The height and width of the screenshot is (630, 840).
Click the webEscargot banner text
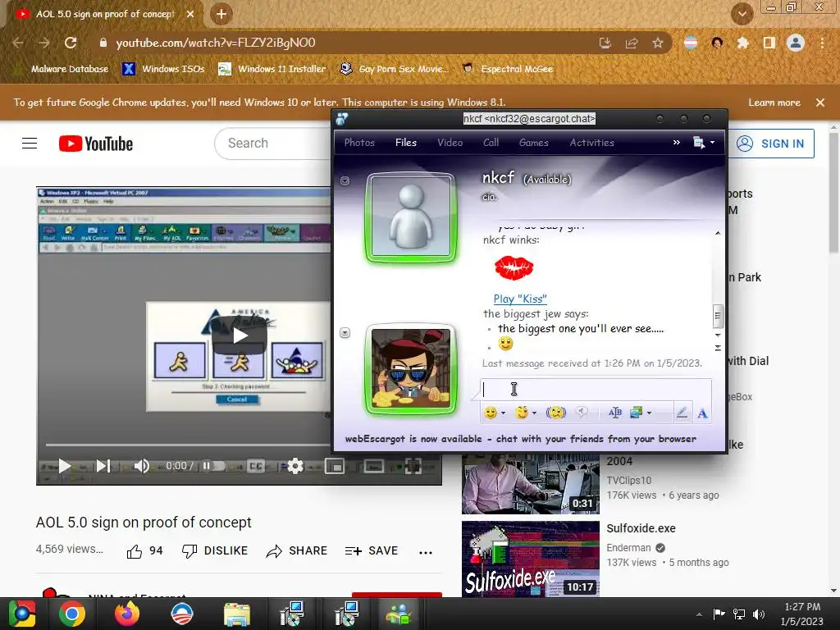[x=521, y=439]
